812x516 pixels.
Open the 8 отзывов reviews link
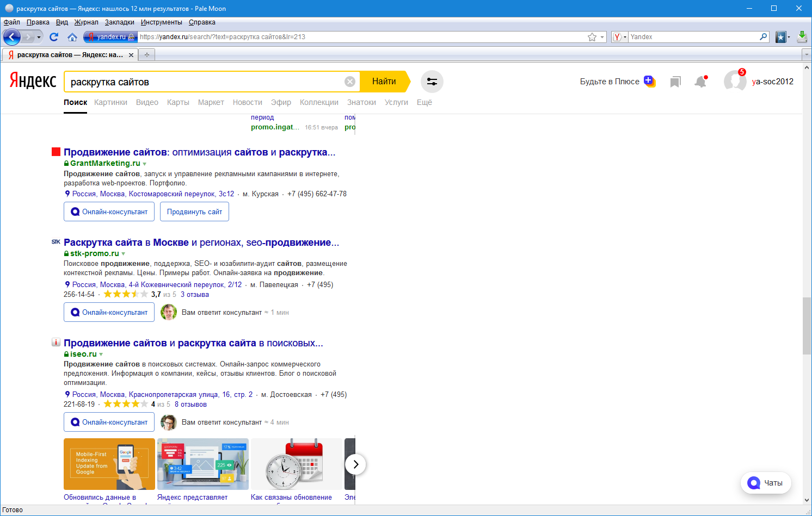190,404
